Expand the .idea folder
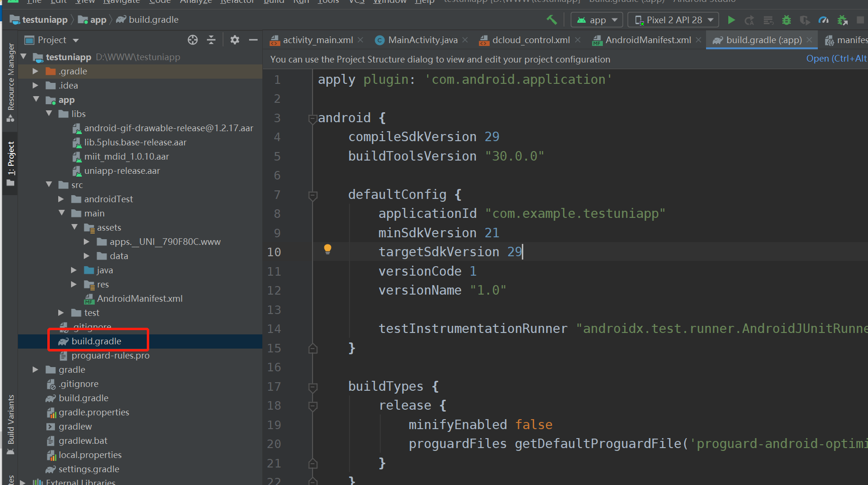Viewport: 868px width, 485px height. (36, 85)
